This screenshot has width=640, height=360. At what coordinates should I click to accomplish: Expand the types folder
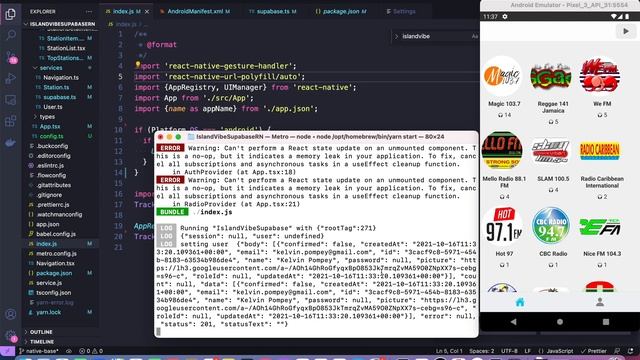[47, 117]
